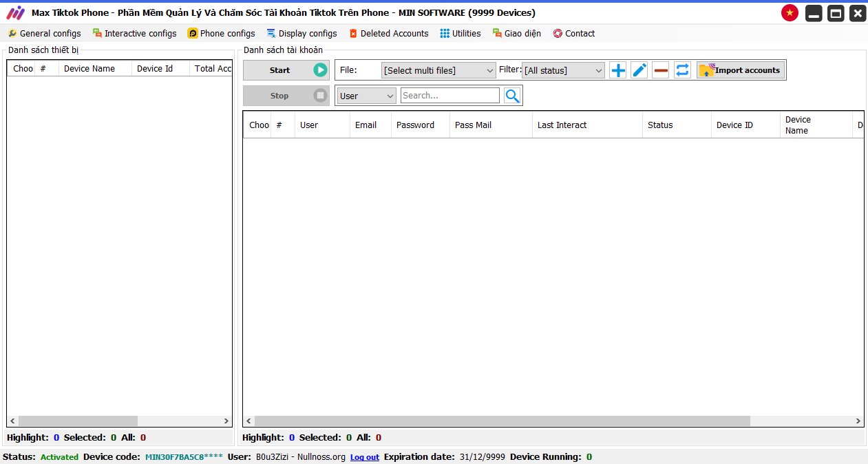Click the pencil edit account icon
The height and width of the screenshot is (464, 868).
click(639, 70)
